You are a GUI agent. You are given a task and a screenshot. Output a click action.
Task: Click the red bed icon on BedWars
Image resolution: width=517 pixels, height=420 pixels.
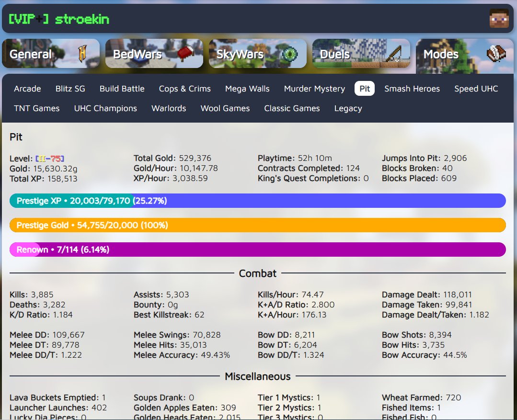pyautogui.click(x=186, y=54)
